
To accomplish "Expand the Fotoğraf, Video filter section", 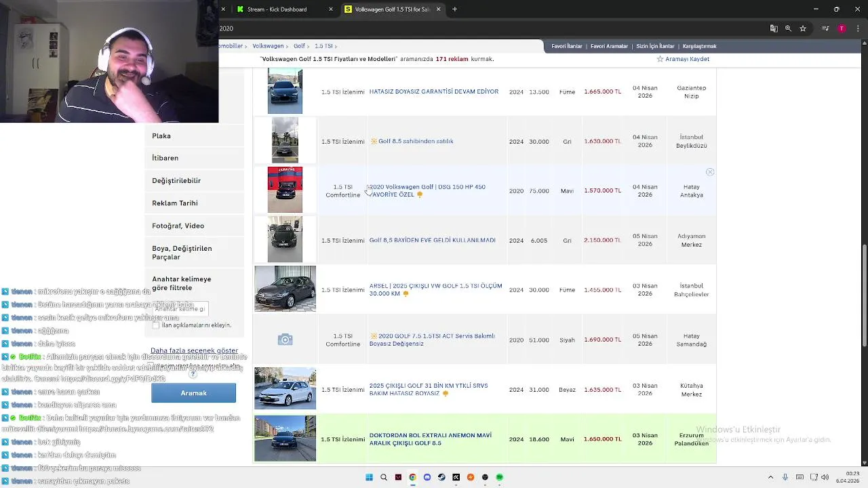I will coord(194,226).
